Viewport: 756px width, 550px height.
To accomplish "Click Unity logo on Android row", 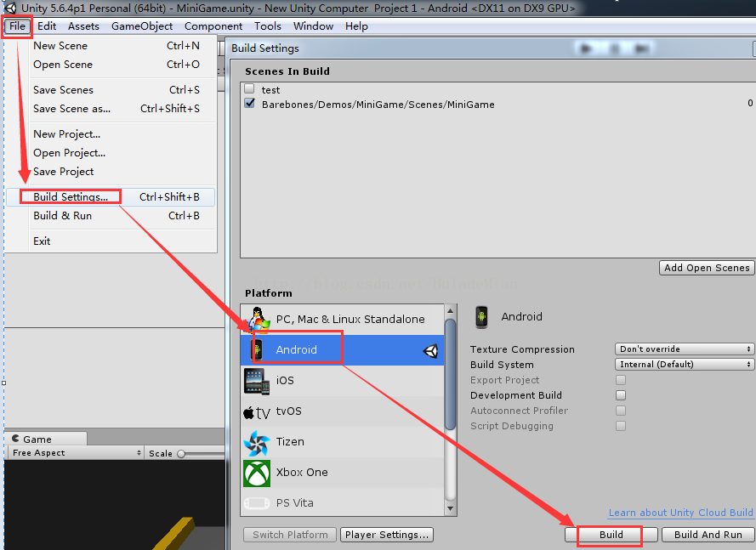I will point(430,351).
